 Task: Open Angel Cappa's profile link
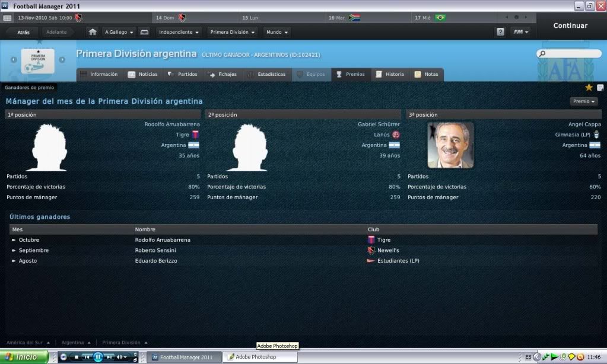tap(584, 124)
